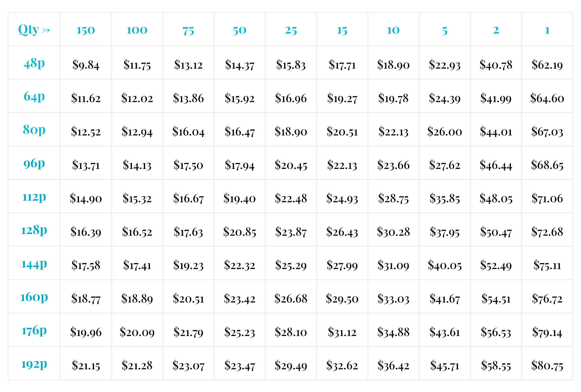This screenshot has height=392, width=581.
Task: Click the $64.60 price cell
Action: (x=547, y=98)
